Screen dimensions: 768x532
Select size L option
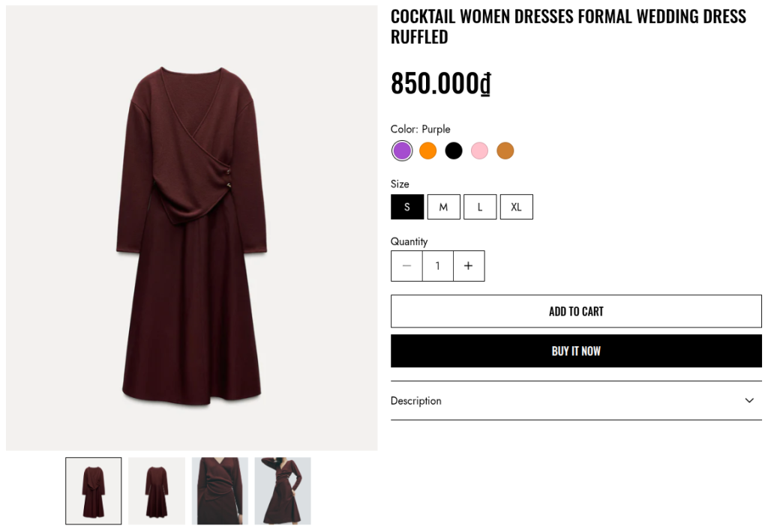pyautogui.click(x=480, y=207)
